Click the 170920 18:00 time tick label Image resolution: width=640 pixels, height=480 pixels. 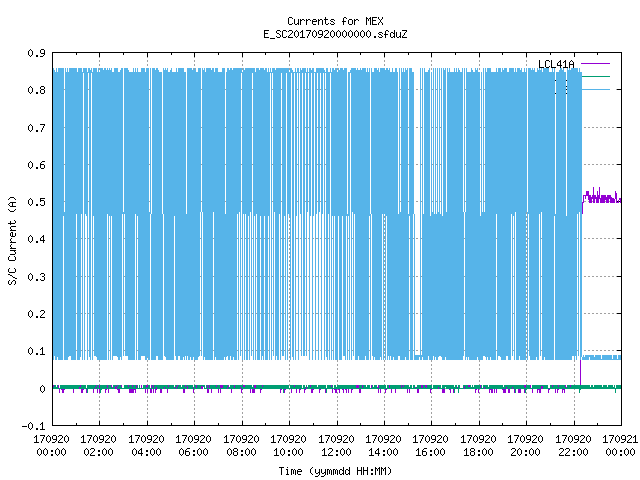(478, 445)
